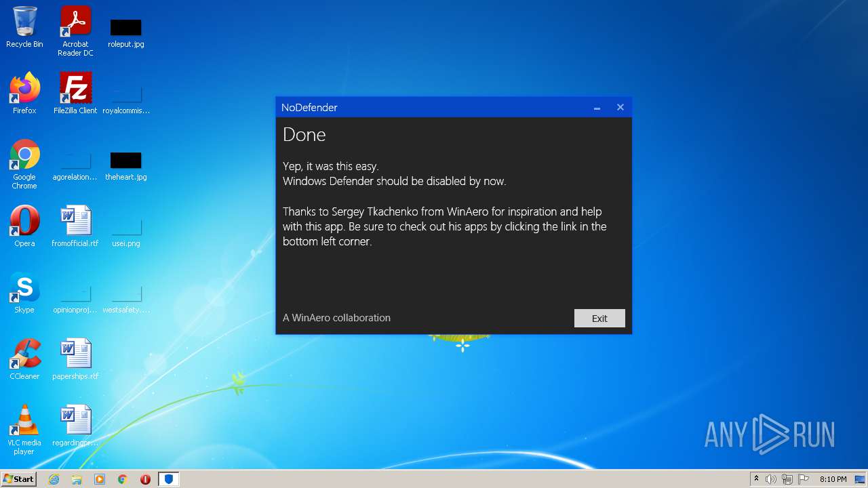
Task: Select roleput.jpg file on desktop
Action: [126, 33]
